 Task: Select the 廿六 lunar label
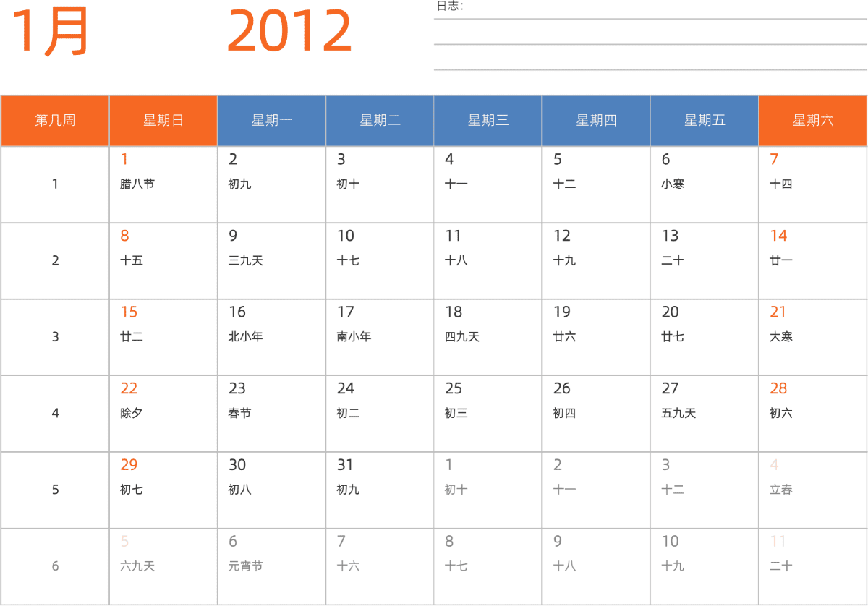(565, 337)
